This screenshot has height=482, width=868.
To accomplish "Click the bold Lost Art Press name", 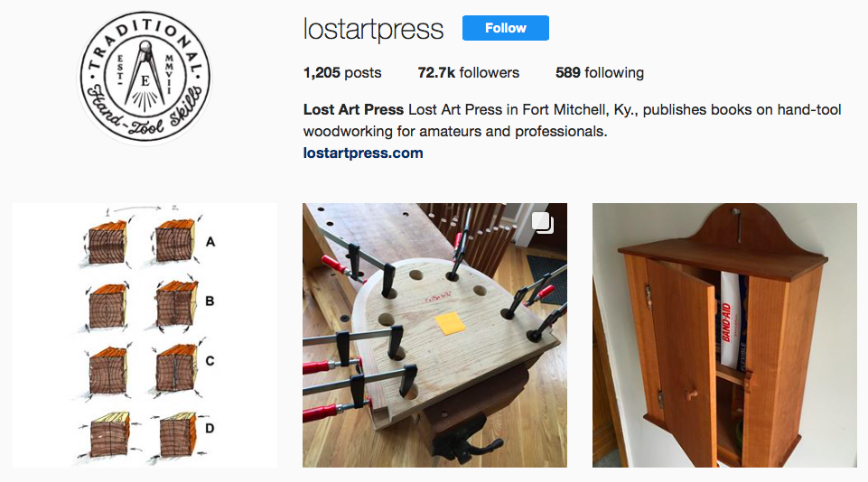I will (x=353, y=109).
